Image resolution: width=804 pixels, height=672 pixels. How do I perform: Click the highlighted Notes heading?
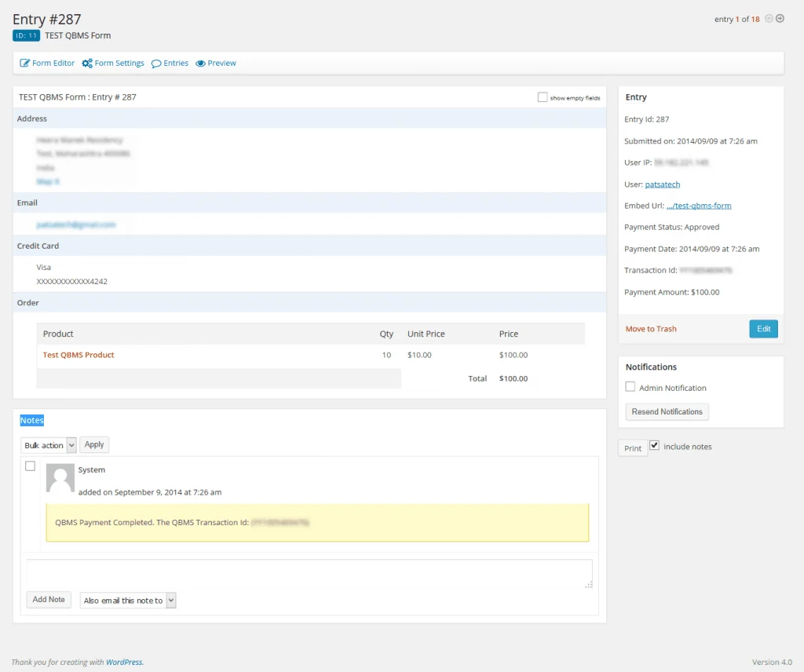point(31,420)
